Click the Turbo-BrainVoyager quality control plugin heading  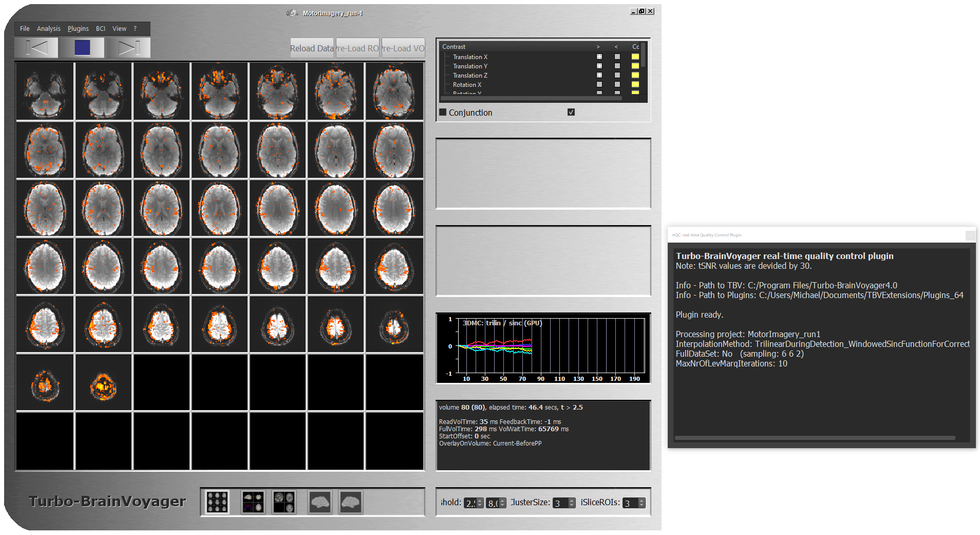784,256
